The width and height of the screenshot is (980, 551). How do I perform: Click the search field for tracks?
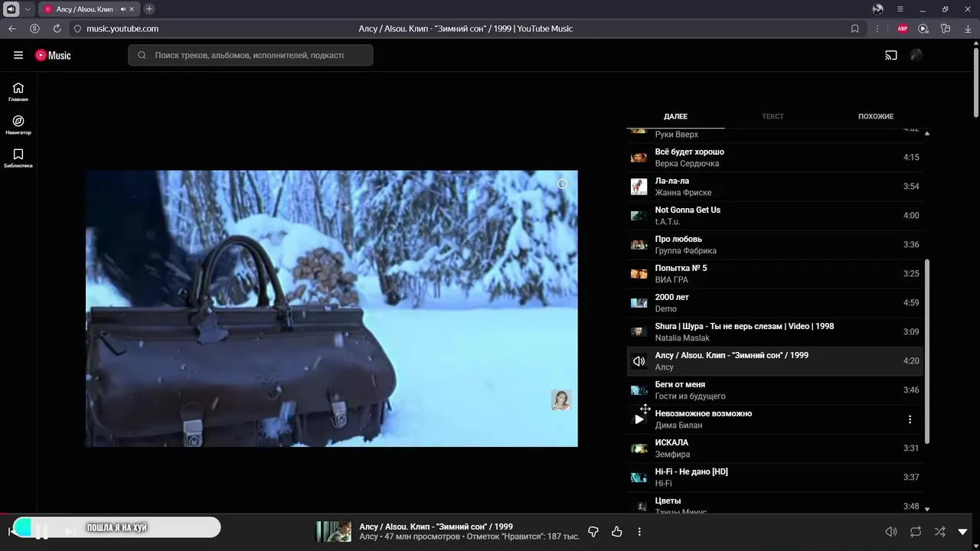tap(250, 55)
